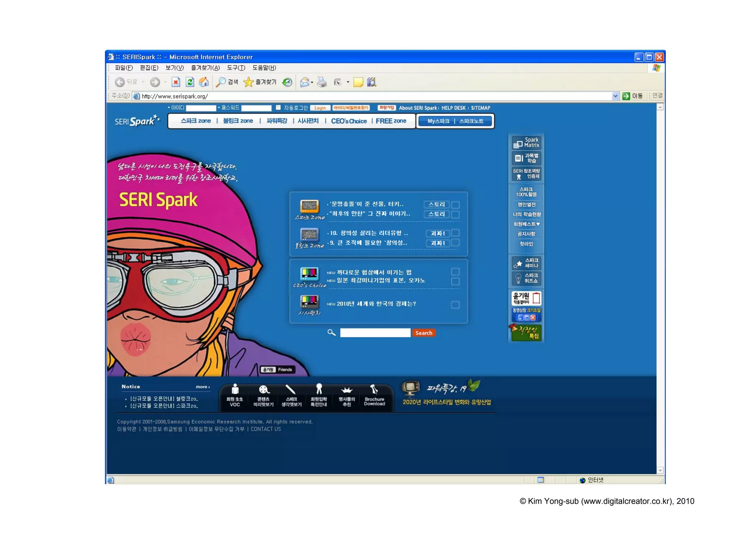The width and height of the screenshot is (756, 534).
Task: Click the page's vertical scrollbar down arrow
Action: coord(660,470)
